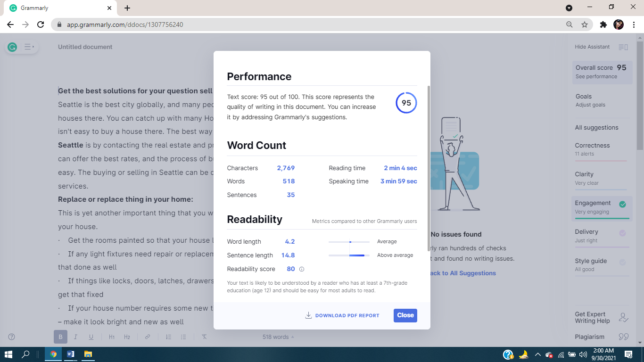Screen dimensions: 644x362
Task: Open Microsoft Word from the taskbar
Action: (71, 354)
